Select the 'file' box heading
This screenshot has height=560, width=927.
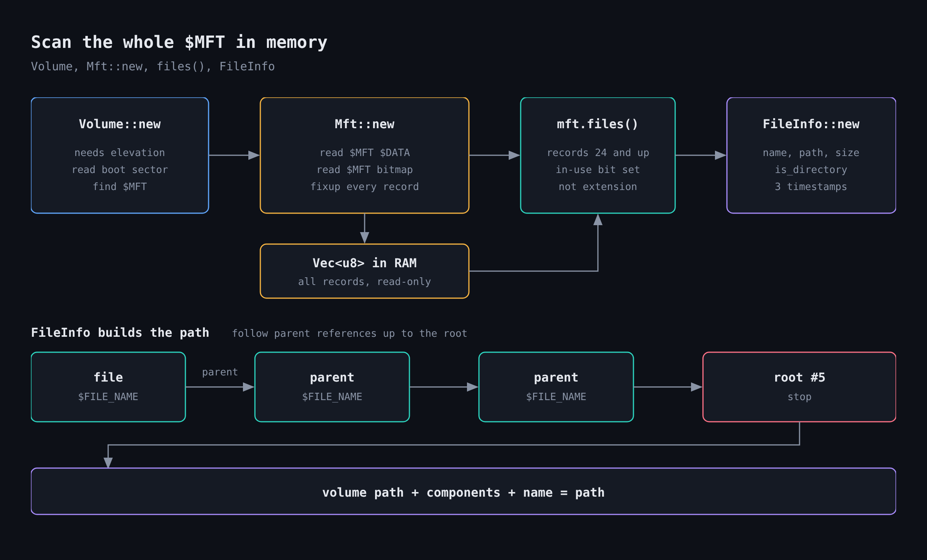pos(108,377)
